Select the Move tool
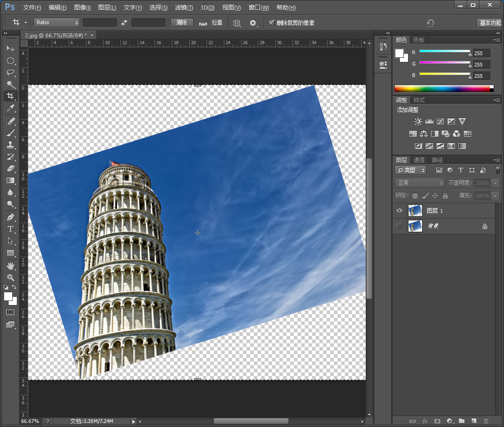Screen dimensions: 504x427 pos(10,48)
